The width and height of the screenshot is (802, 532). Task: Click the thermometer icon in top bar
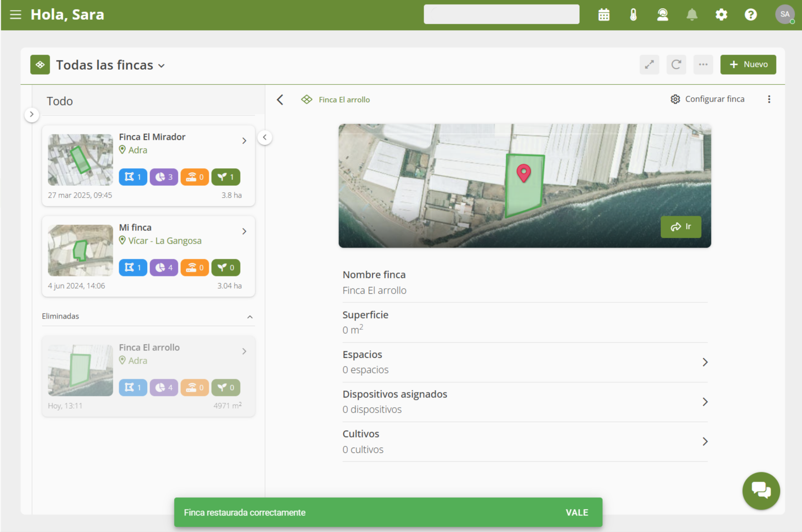tap(633, 15)
